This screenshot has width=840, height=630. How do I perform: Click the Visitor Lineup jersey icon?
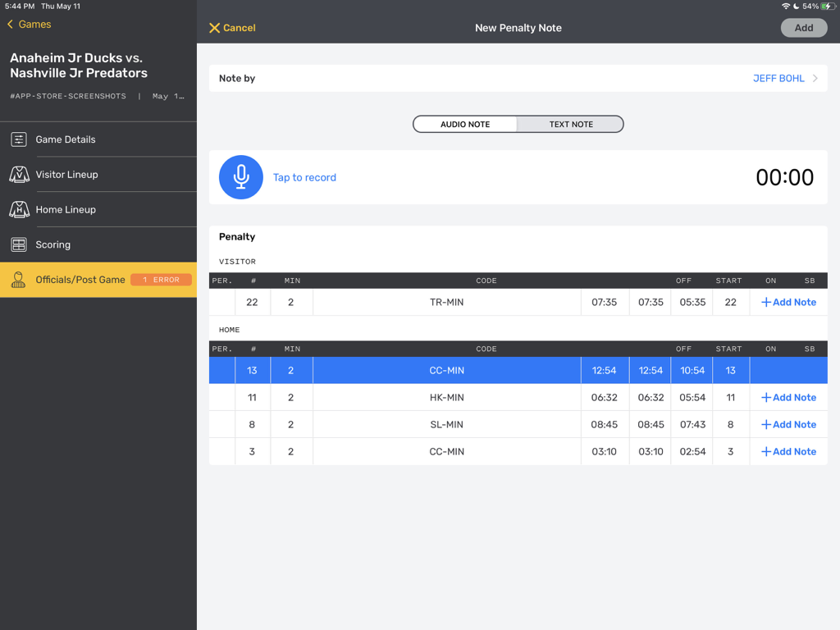click(19, 175)
